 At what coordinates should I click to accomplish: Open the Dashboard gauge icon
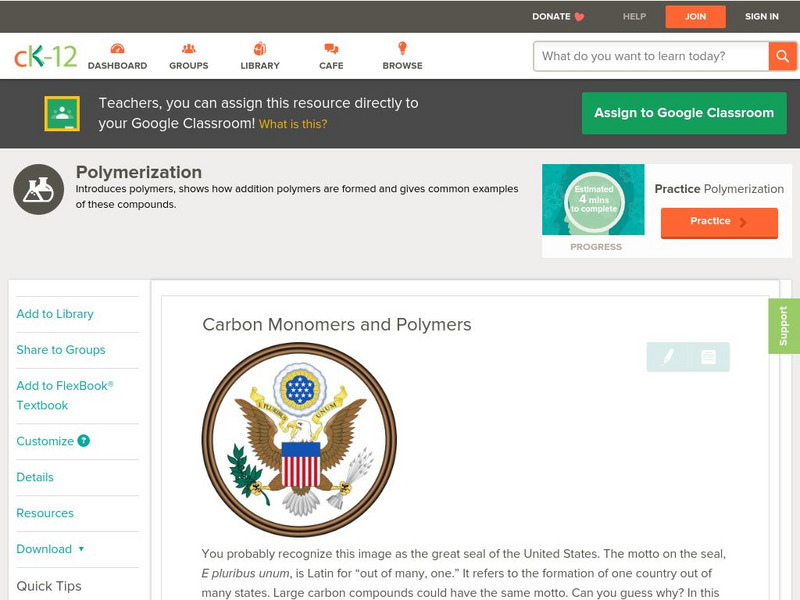pos(117,49)
